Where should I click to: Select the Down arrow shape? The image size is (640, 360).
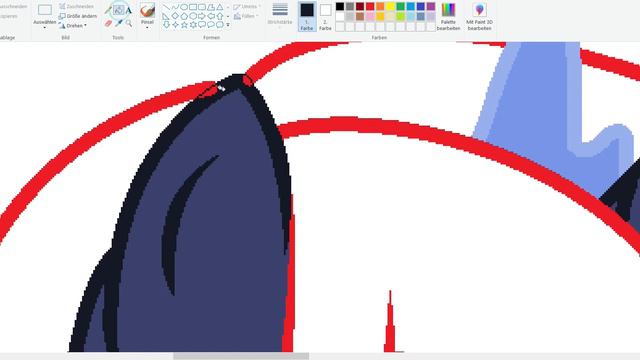pyautogui.click(x=166, y=25)
